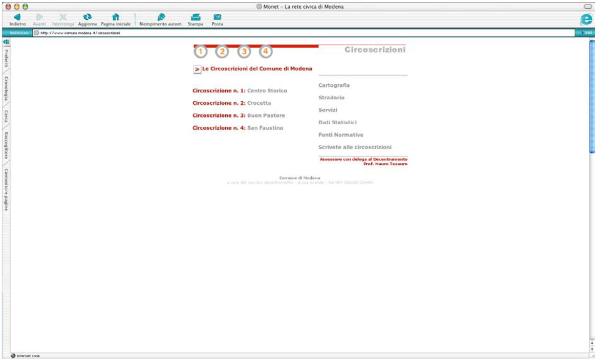Image resolution: width=599 pixels, height=364 pixels.
Task: Open the Preferiti side tab
Action: [6, 58]
